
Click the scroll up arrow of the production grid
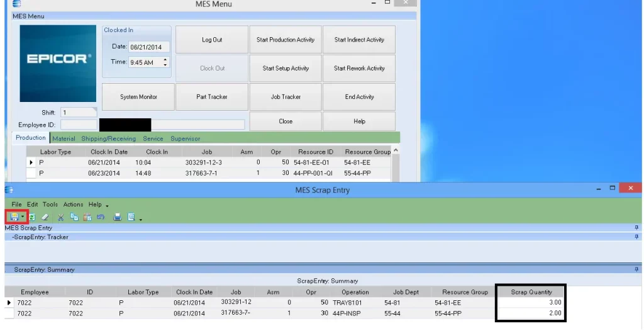coord(396,150)
